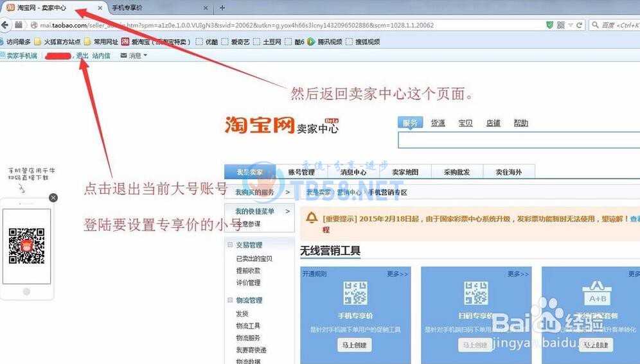The height and width of the screenshot is (364, 640).
Task: Click 更多>> on 手机专享价 tile
Action: (x=397, y=274)
